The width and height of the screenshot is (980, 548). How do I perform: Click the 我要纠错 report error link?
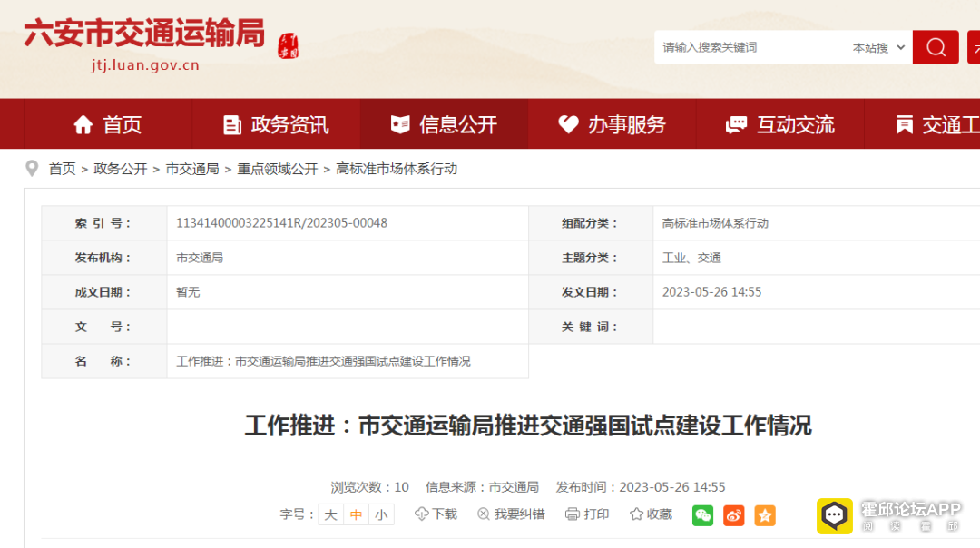tap(511, 514)
